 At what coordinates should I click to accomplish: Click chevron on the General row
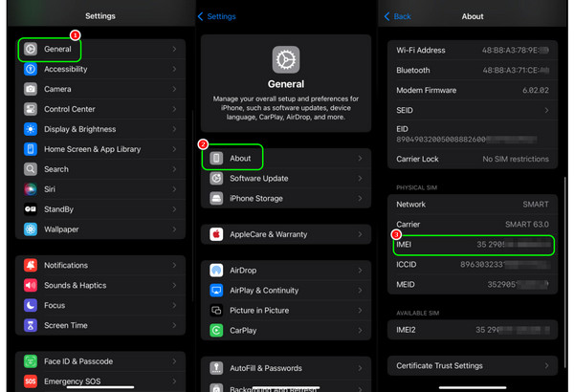pos(174,49)
